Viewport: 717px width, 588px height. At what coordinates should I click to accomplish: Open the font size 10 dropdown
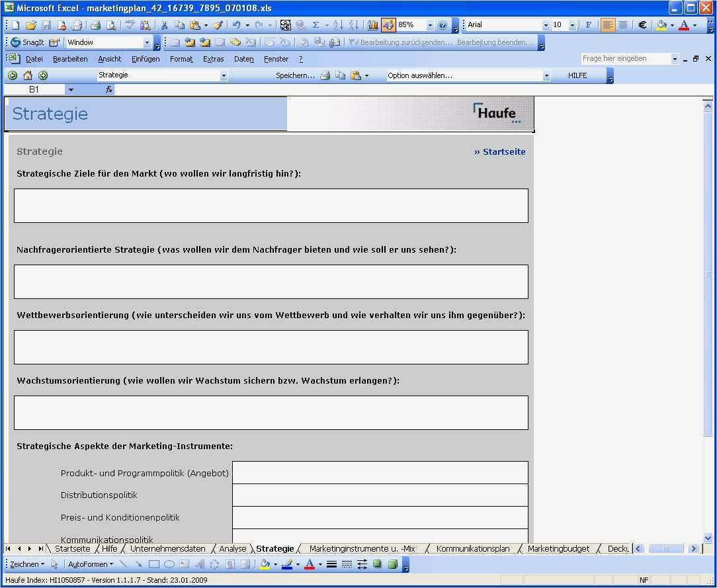pyautogui.click(x=573, y=25)
